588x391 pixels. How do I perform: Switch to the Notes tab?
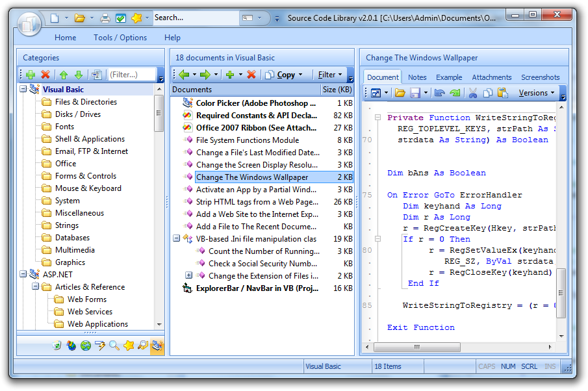416,77
